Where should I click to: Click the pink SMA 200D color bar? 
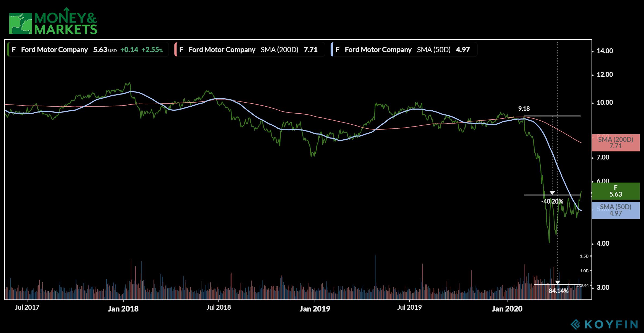[175, 50]
